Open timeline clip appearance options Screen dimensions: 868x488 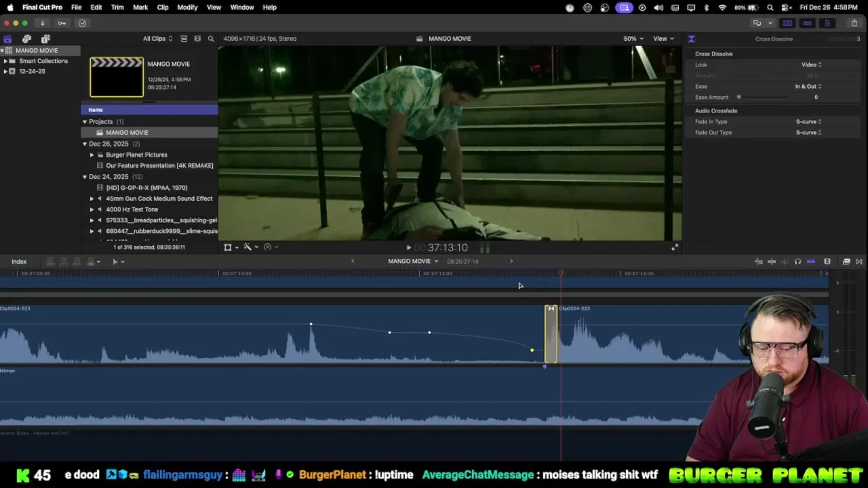827,262
